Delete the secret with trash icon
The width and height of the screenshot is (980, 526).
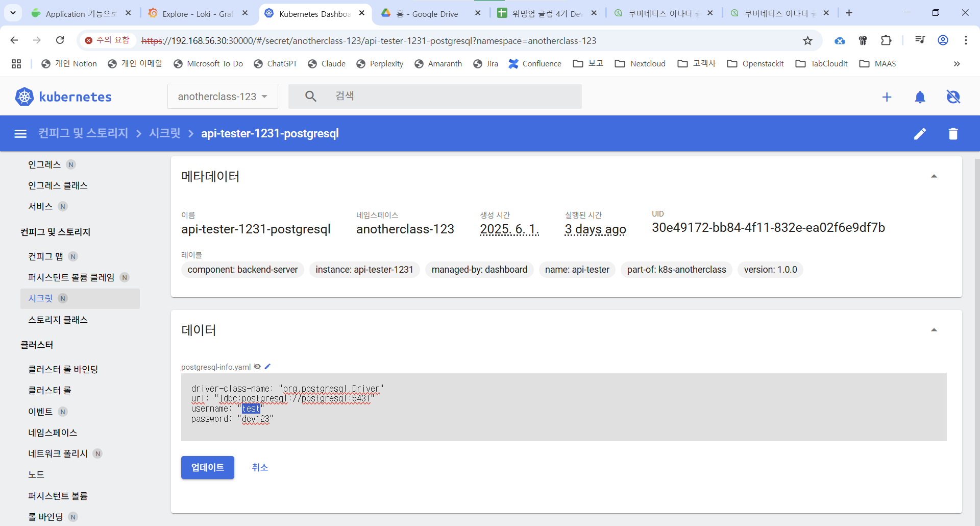point(953,134)
